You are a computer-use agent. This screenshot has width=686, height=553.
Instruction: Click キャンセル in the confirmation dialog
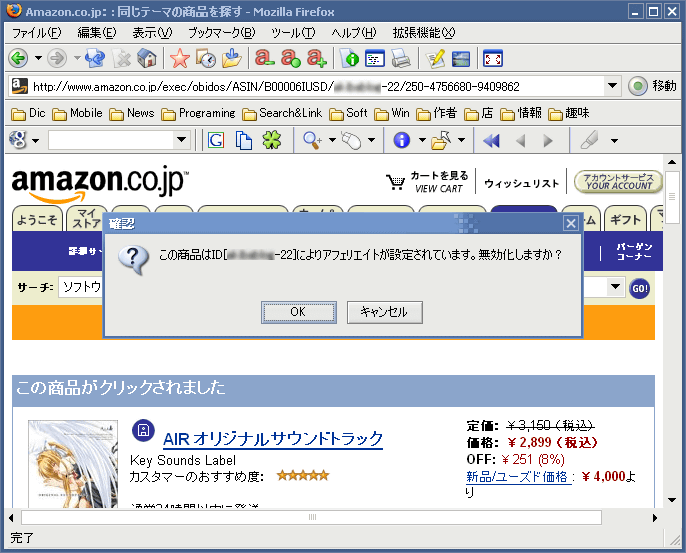(x=385, y=312)
